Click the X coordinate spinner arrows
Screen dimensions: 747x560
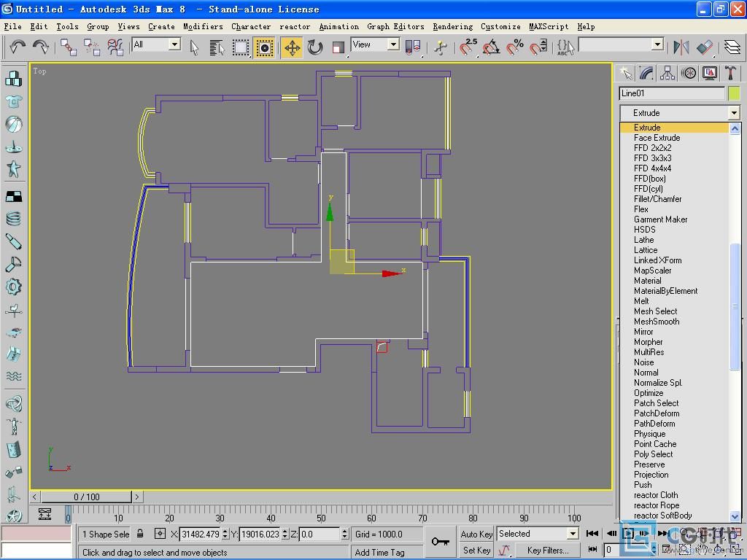coord(225,534)
